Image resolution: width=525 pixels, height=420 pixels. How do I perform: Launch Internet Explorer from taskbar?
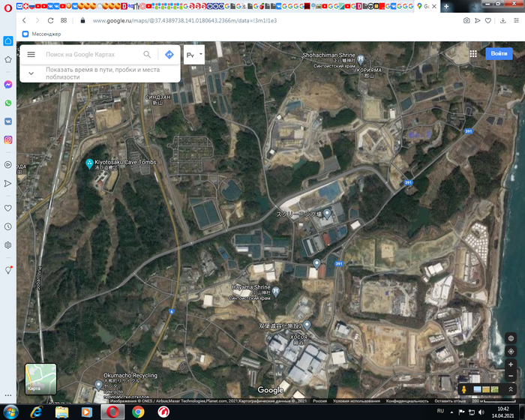point(36,412)
